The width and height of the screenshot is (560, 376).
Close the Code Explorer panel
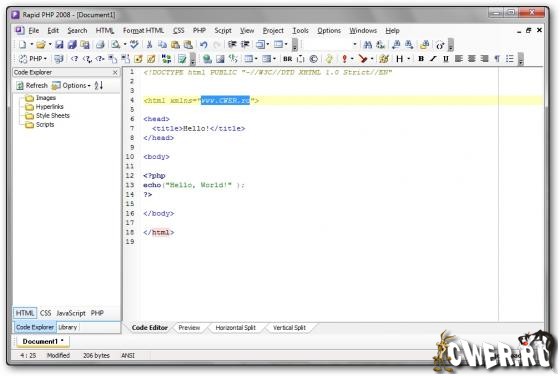point(115,72)
